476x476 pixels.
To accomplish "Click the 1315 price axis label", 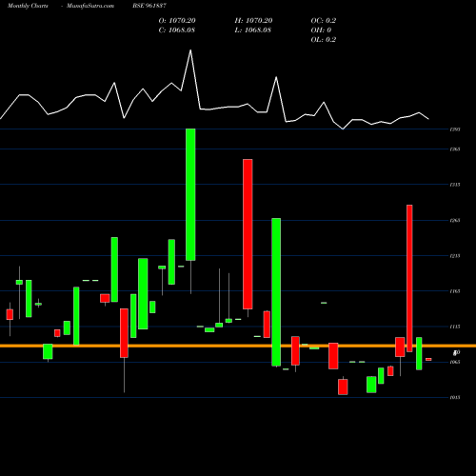I will (x=455, y=185).
